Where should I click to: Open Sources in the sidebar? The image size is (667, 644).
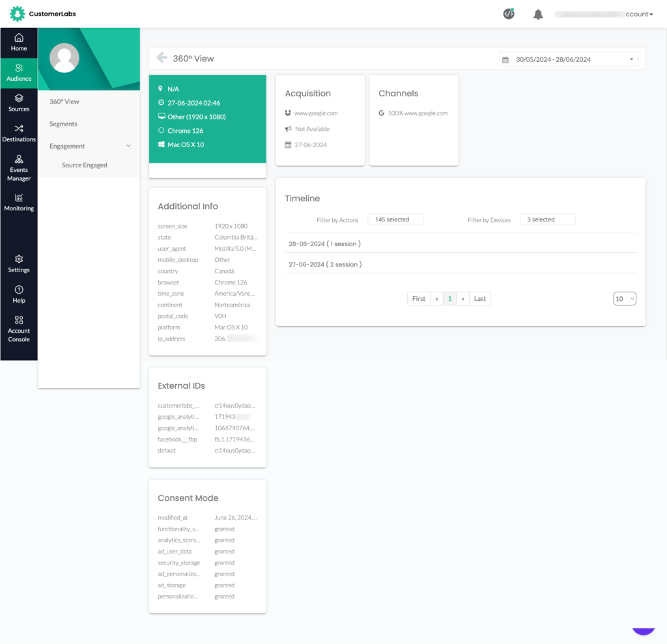pyautogui.click(x=19, y=104)
